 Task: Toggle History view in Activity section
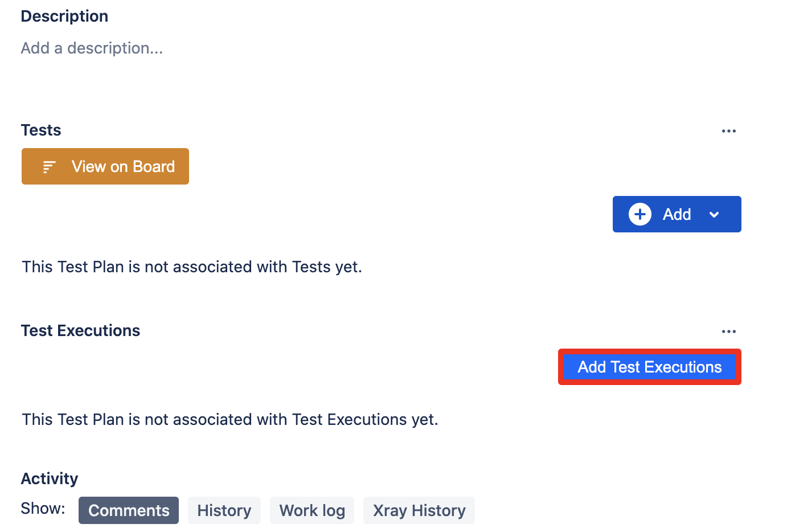[224, 510]
